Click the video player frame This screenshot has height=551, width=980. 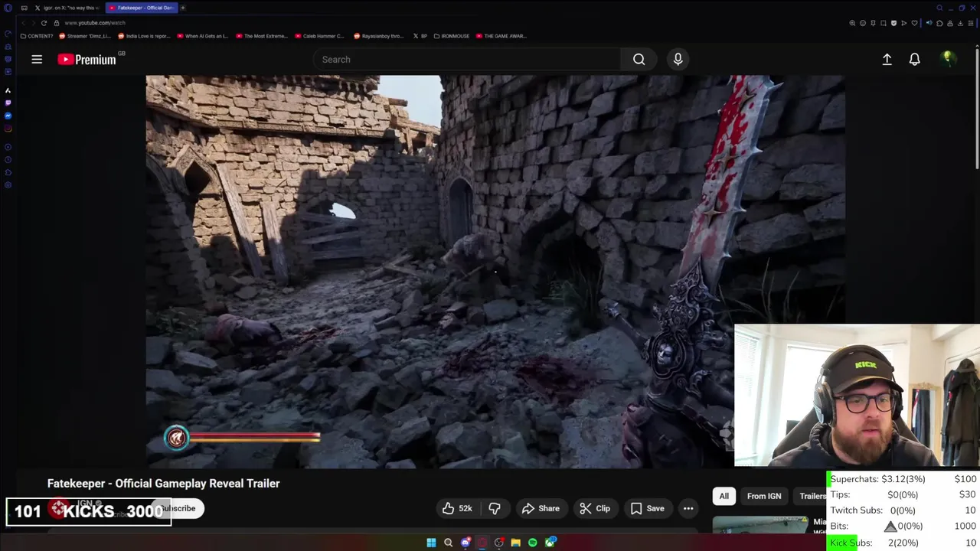click(495, 271)
